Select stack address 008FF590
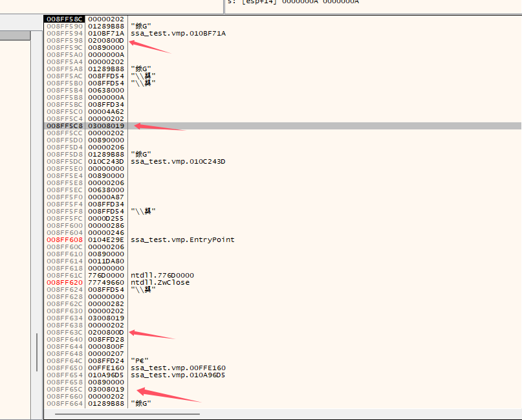This screenshot has height=420, width=522. [x=64, y=27]
